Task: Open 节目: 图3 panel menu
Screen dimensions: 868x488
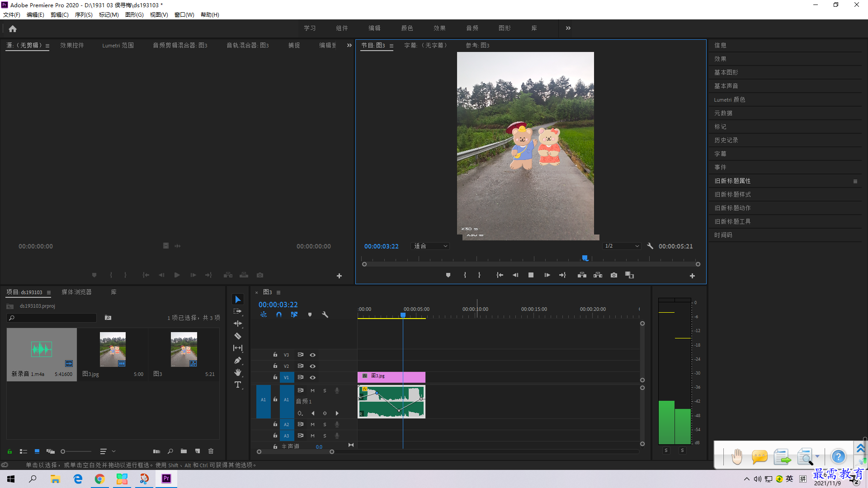Action: pyautogui.click(x=392, y=46)
